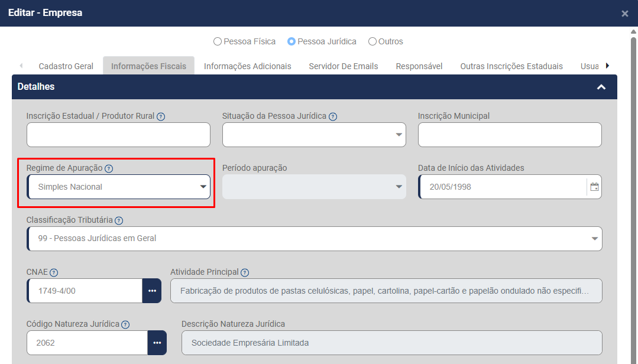638x364 pixels.
Task: Select the Pessoa Física radio button
Action: [218, 41]
